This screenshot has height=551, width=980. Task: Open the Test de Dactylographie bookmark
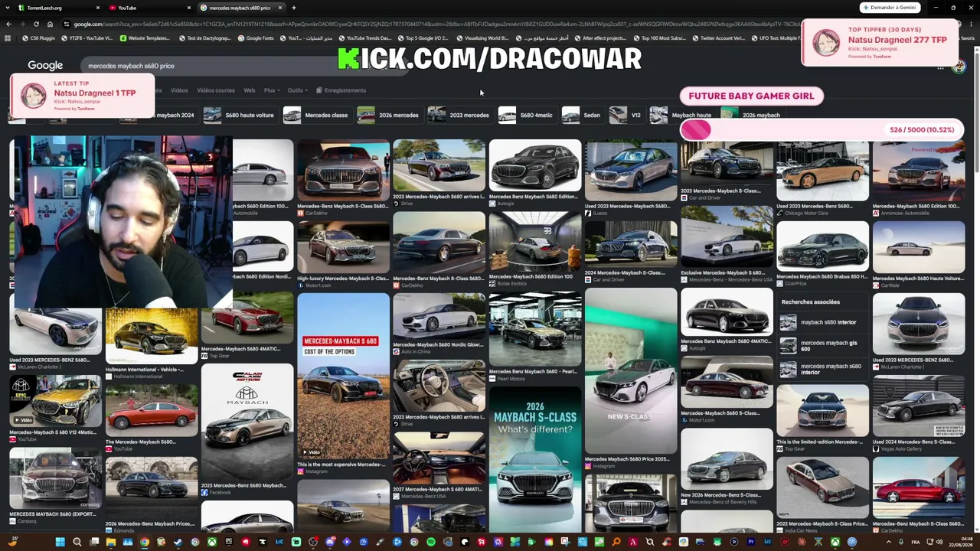[x=204, y=38]
